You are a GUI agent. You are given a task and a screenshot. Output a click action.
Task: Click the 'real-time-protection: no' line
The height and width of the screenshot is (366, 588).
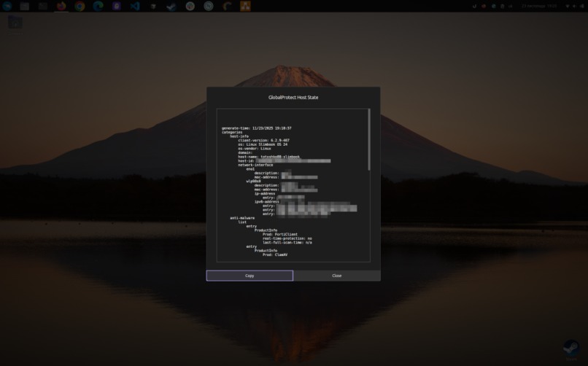point(287,238)
